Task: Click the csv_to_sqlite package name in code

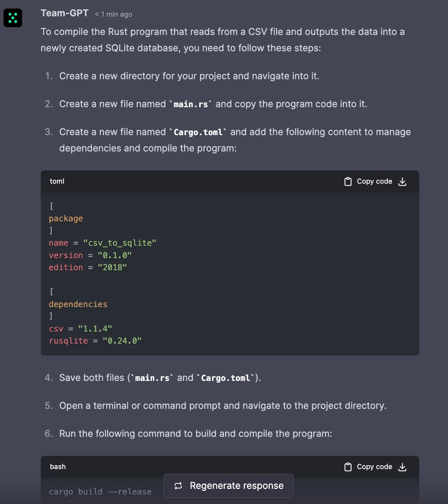Action: point(118,243)
